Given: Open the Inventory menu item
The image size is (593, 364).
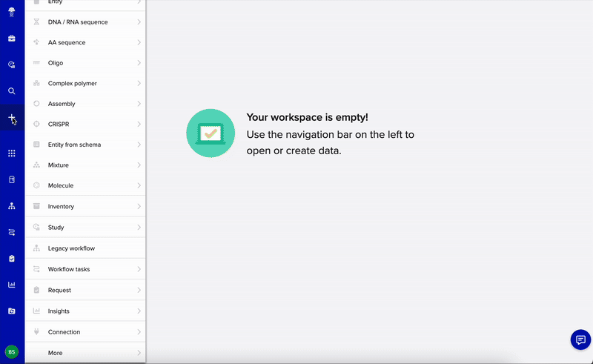Looking at the screenshot, I should tap(61, 206).
